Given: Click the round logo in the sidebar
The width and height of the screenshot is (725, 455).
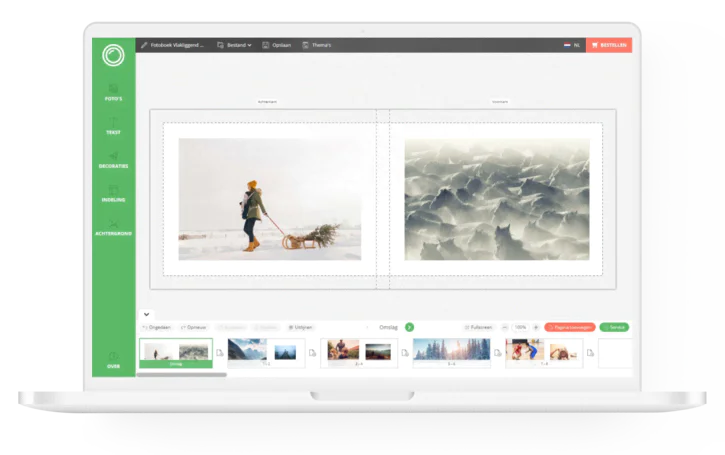Looking at the screenshot, I should pos(113,55).
